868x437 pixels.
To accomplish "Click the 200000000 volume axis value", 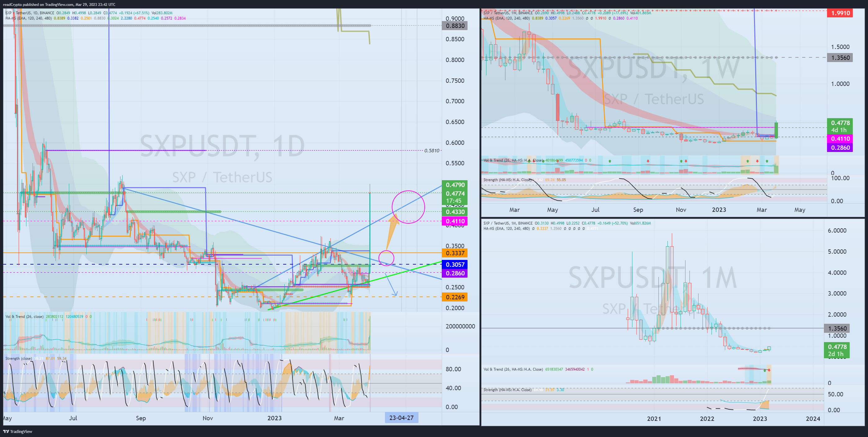I will (460, 326).
